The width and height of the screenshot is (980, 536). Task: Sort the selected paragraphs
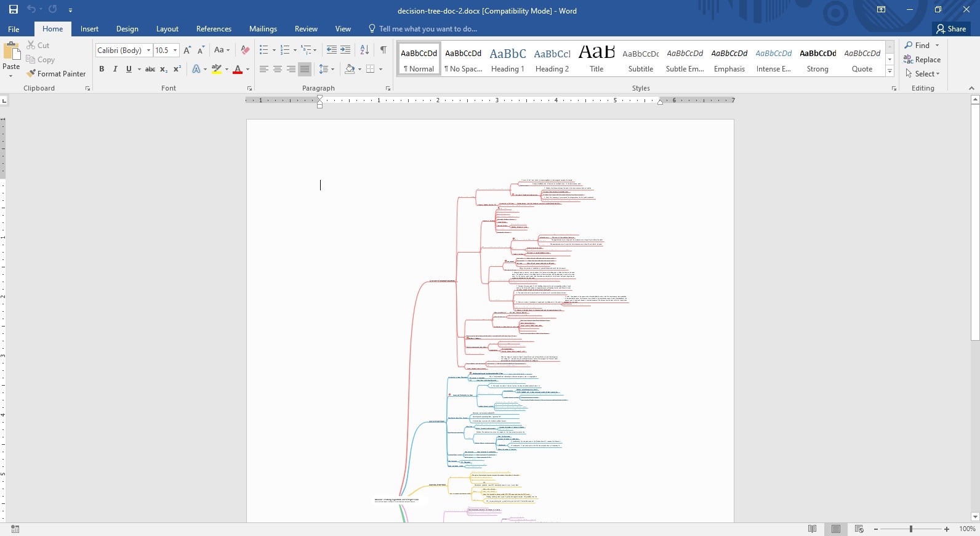click(x=364, y=50)
